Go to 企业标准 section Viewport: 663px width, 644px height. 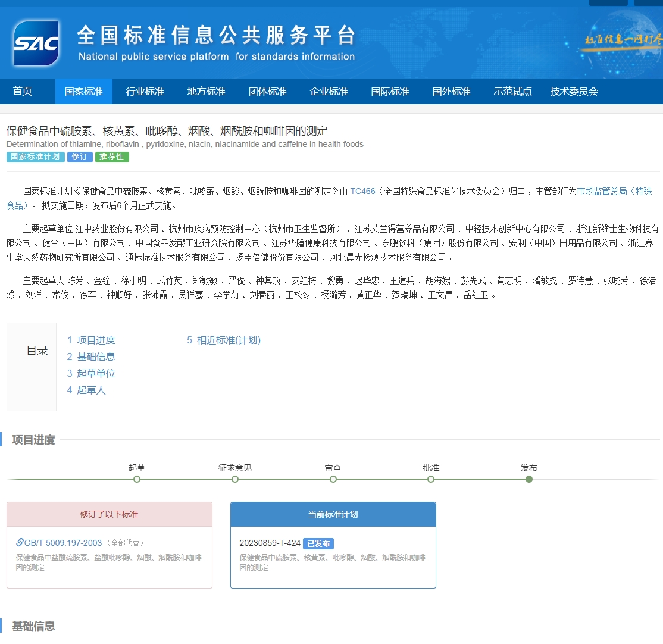click(x=329, y=92)
